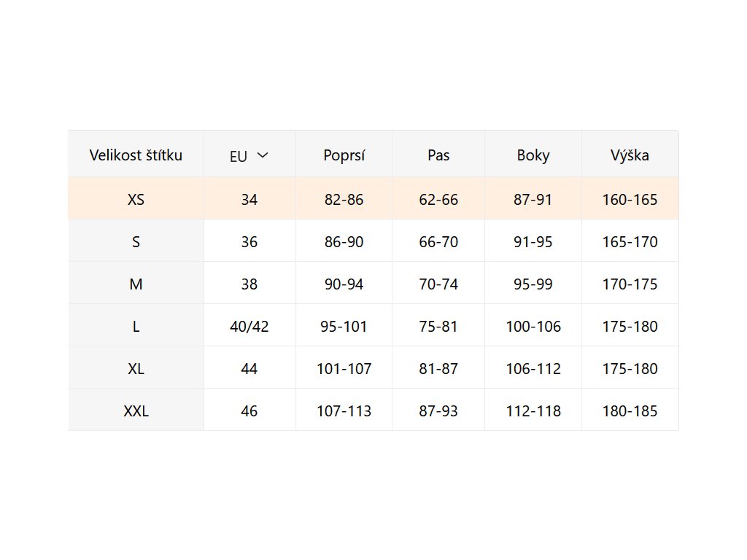Click the Boky column header
The height and width of the screenshot is (560, 747).
(533, 155)
